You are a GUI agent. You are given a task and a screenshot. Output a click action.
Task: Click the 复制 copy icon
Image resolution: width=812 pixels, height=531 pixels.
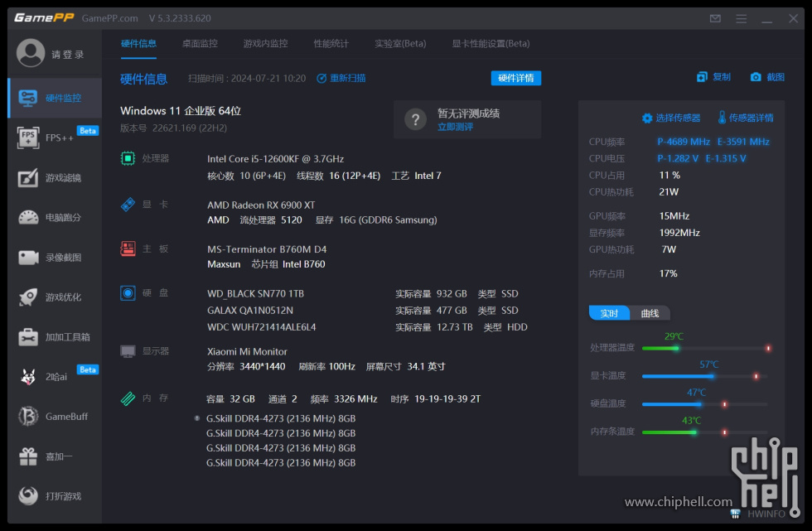click(702, 77)
